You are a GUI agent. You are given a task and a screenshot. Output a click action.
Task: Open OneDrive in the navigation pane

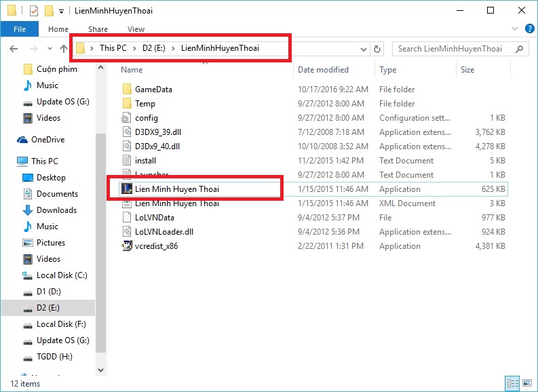[x=47, y=140]
